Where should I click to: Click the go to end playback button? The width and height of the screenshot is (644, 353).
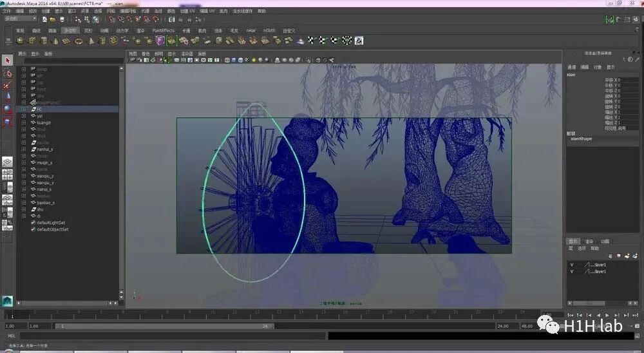click(635, 315)
